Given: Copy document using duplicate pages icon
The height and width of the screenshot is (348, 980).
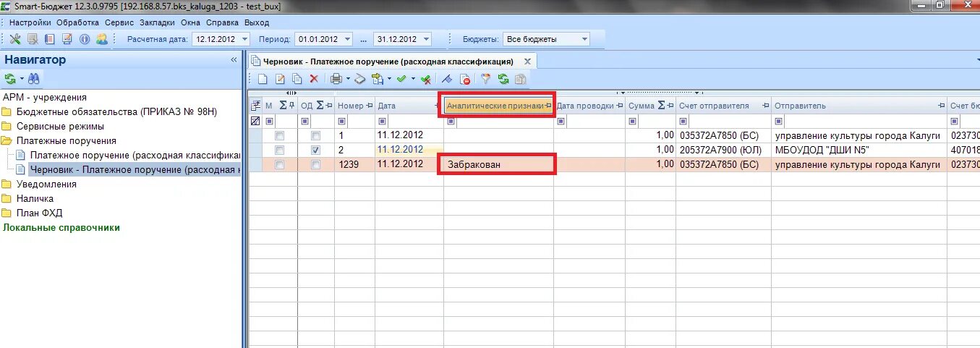Looking at the screenshot, I should tap(297, 79).
